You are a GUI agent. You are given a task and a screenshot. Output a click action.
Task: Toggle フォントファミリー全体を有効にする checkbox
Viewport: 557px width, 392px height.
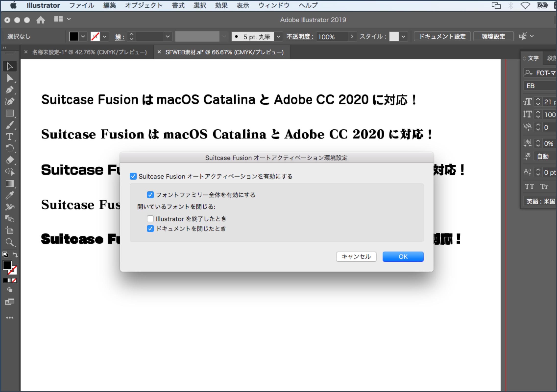150,195
